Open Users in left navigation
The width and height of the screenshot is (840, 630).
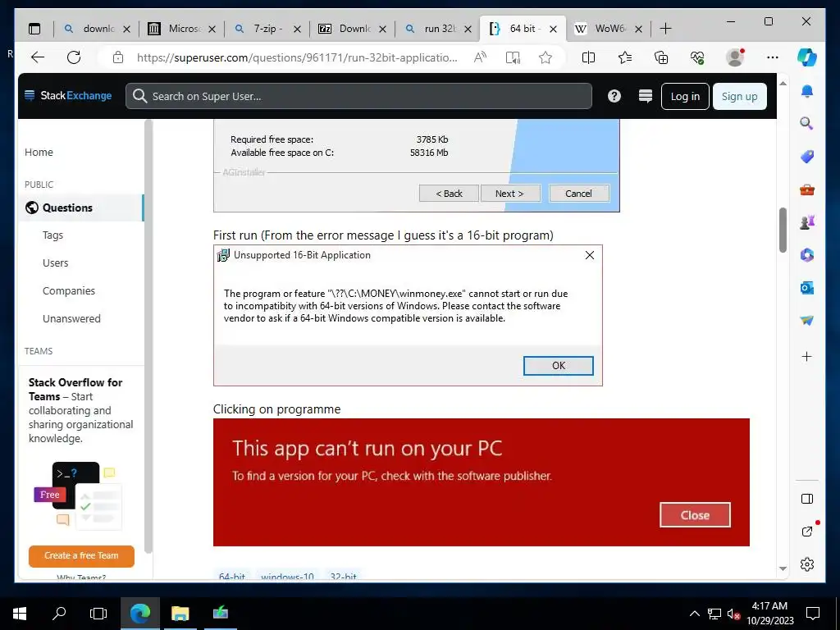click(x=55, y=263)
